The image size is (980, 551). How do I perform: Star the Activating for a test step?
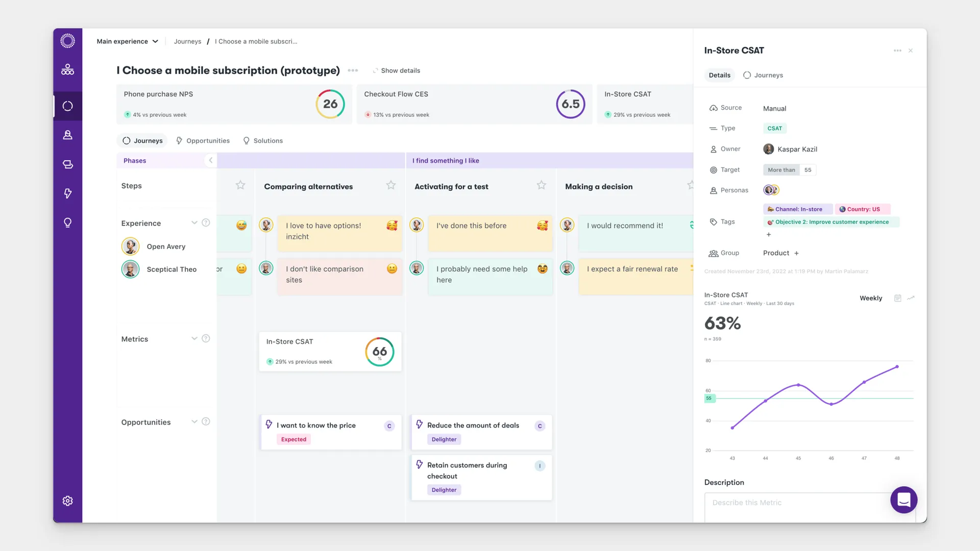542,185
